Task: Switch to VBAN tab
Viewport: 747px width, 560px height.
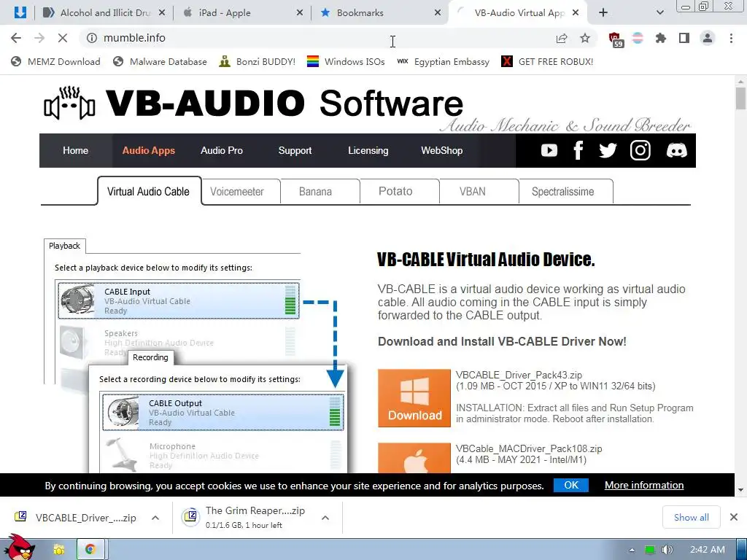Action: (473, 192)
